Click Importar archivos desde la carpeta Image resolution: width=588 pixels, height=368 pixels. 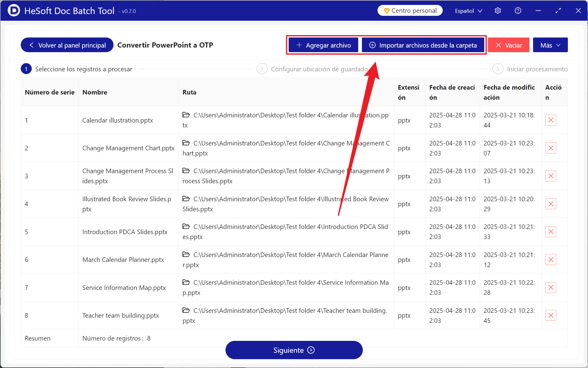coord(423,45)
